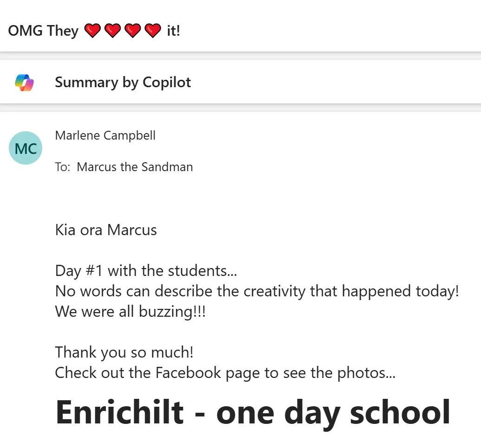Click the 'No words can describe' sentence
The image size is (481, 448).
[257, 291]
